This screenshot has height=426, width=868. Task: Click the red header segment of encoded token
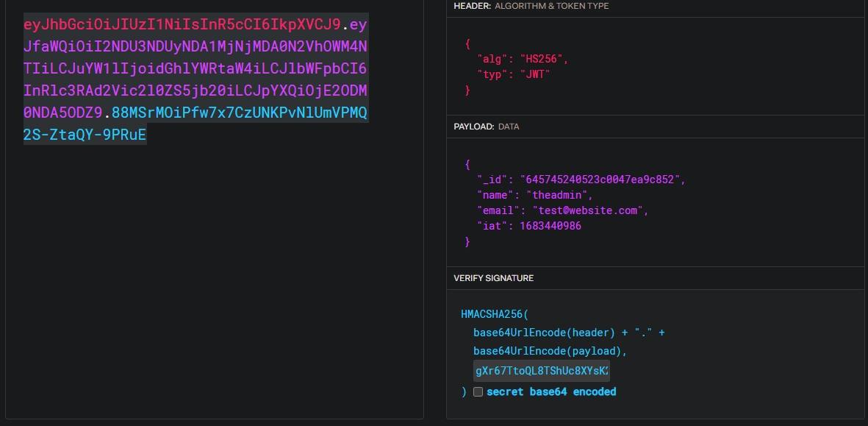182,25
